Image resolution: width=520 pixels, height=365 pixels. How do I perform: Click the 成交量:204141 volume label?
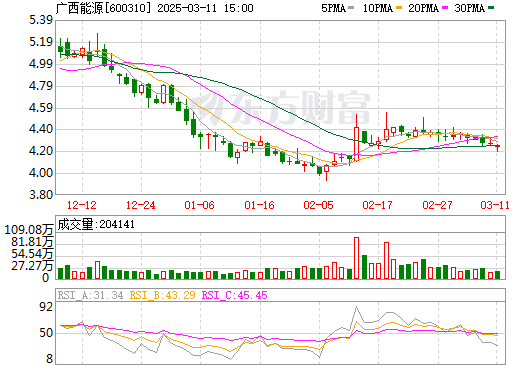click(96, 224)
